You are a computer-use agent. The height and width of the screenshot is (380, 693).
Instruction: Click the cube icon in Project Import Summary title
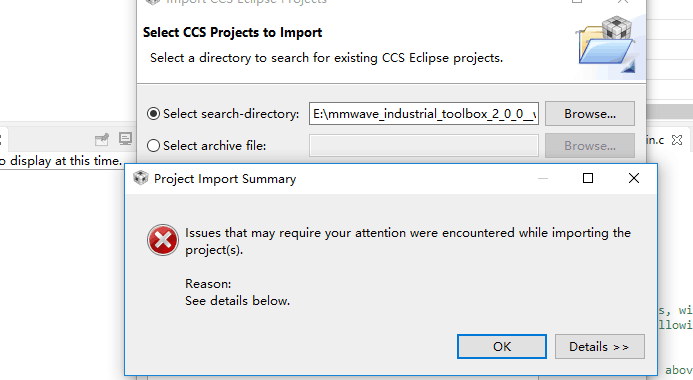point(141,178)
